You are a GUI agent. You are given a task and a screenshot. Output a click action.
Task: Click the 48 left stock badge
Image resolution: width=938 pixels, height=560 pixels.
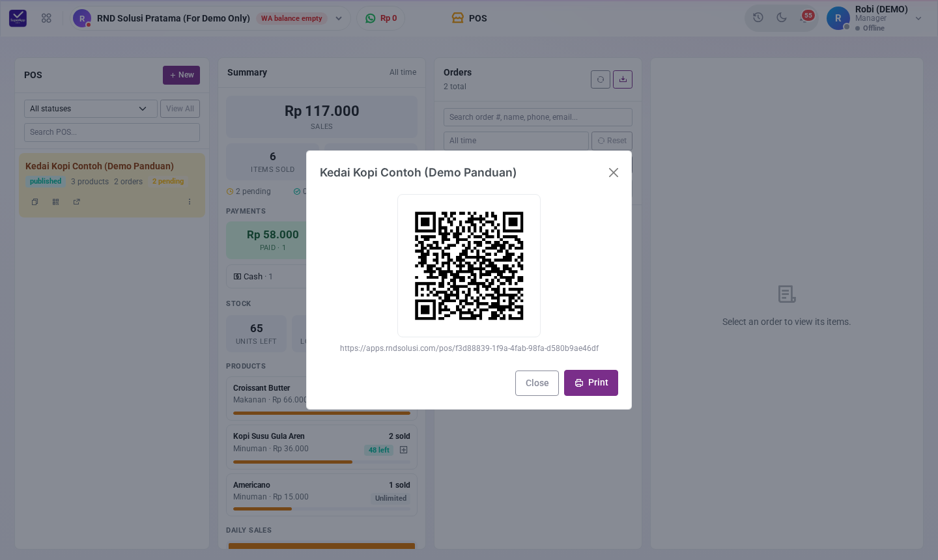(378, 450)
